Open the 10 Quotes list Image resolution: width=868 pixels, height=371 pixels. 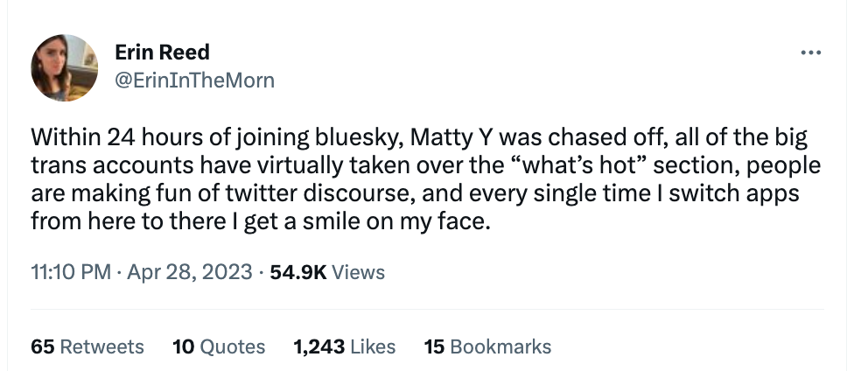tap(219, 346)
